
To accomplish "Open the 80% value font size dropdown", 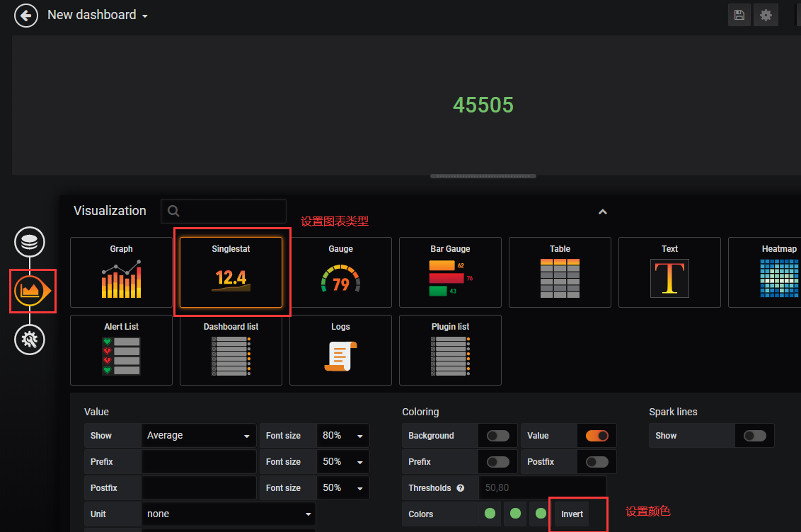I will coord(342,436).
